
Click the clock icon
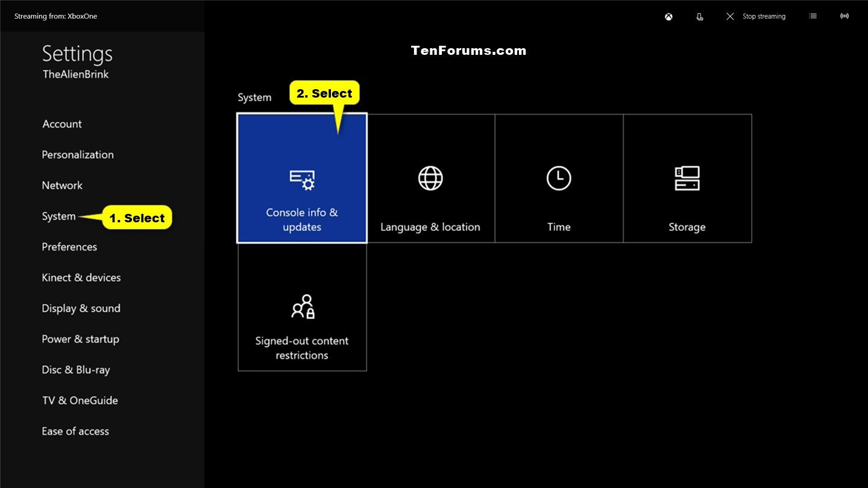pos(559,178)
